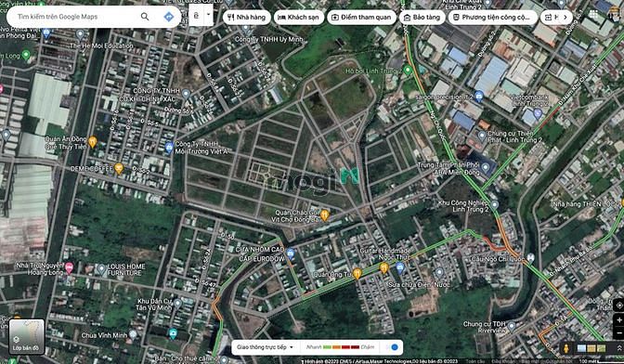Select the Điểm tham quan chip
Viewport: 624px width, 364px height.
[361, 17]
